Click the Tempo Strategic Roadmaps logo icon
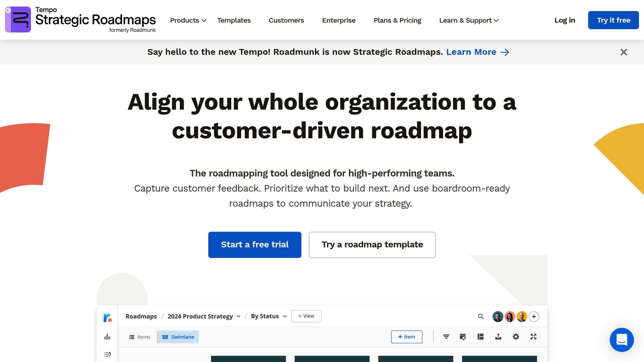Screen dimensions: 644x362 (x=18, y=19)
